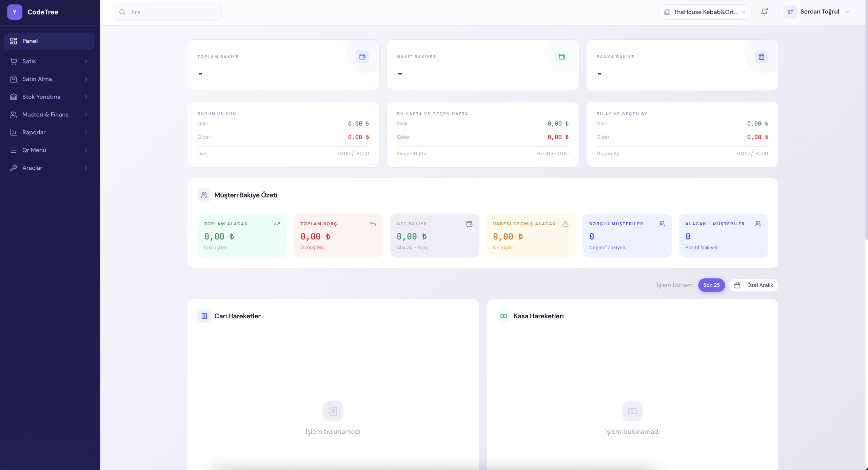Select the Son 25 period toggle
Viewport: 868px width, 470px height.
[711, 285]
